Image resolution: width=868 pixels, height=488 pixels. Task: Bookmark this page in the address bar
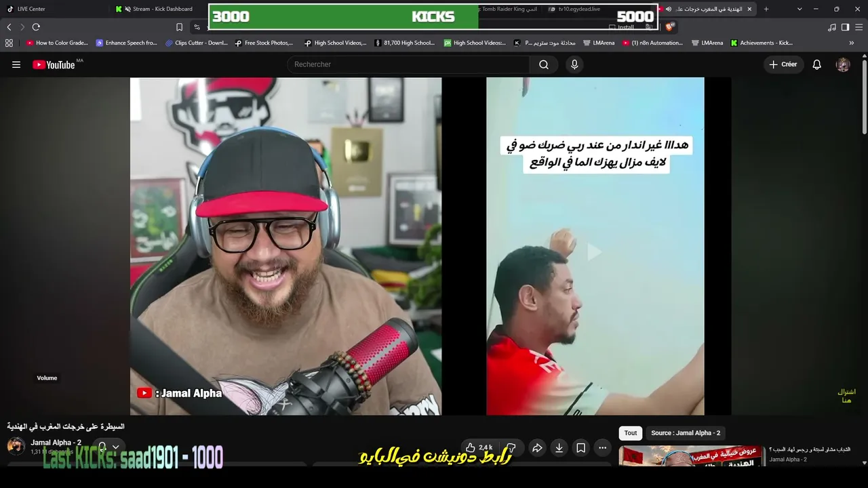click(179, 27)
